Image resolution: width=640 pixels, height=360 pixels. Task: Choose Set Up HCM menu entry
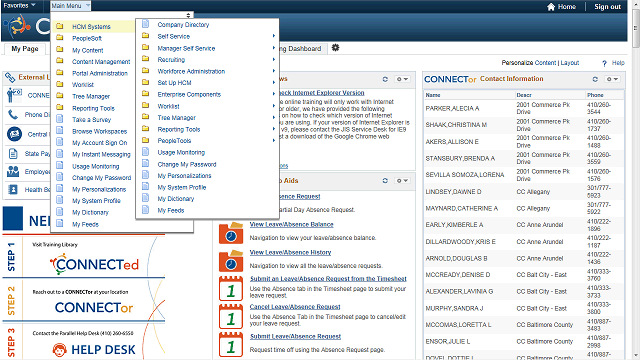[174, 83]
